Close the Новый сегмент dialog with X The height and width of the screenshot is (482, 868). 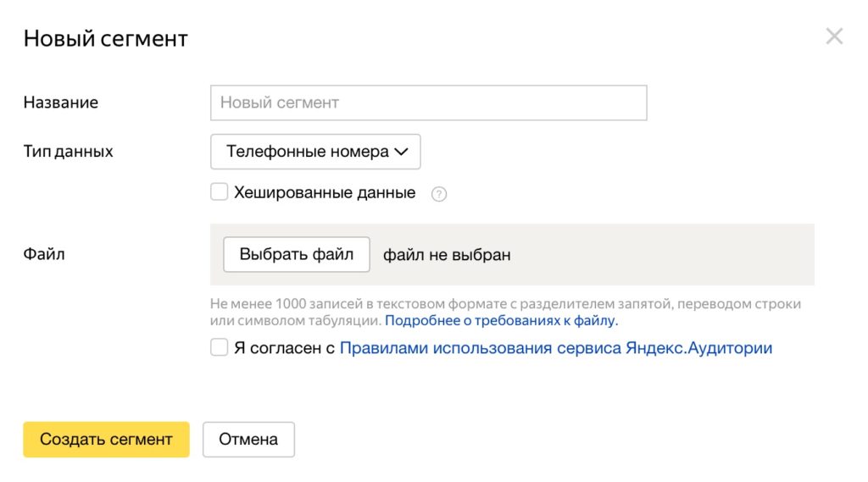coord(834,36)
